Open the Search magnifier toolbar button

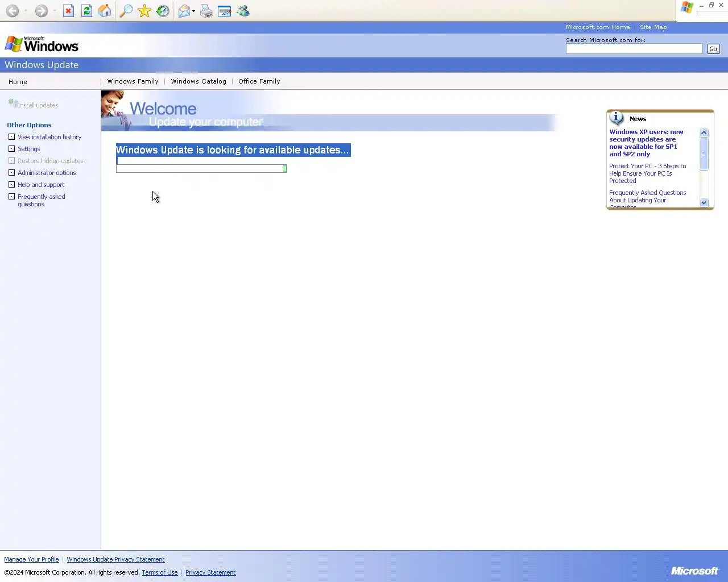(x=126, y=11)
